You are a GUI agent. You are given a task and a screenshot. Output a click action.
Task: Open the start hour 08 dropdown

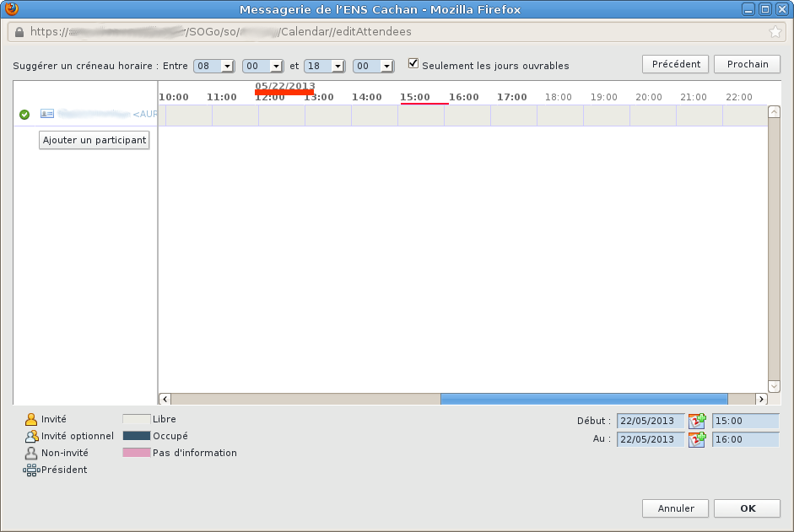point(213,66)
